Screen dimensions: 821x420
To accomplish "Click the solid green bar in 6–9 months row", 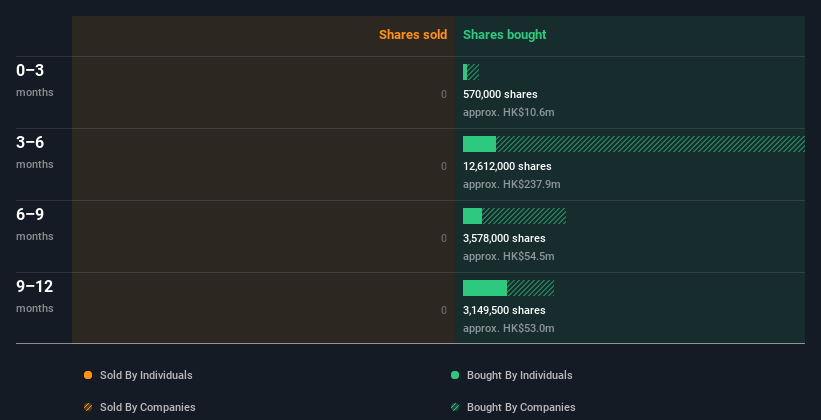I will pyautogui.click(x=472, y=216).
